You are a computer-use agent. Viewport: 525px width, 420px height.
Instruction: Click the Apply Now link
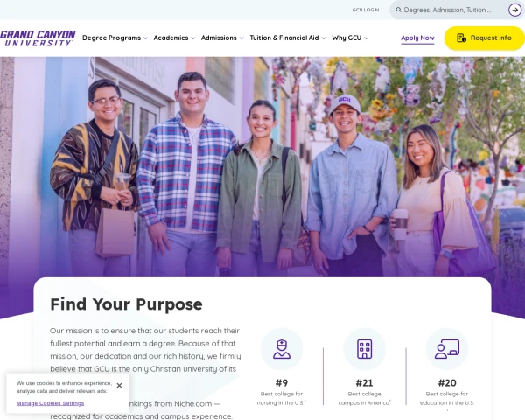point(417,38)
